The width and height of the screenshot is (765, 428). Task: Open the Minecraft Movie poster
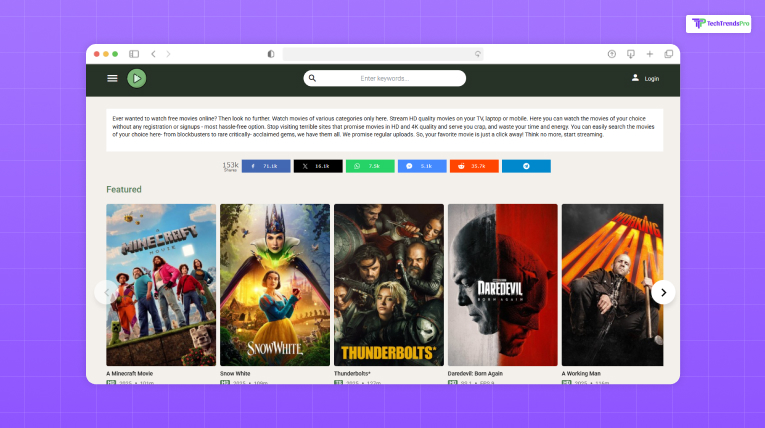coord(161,285)
